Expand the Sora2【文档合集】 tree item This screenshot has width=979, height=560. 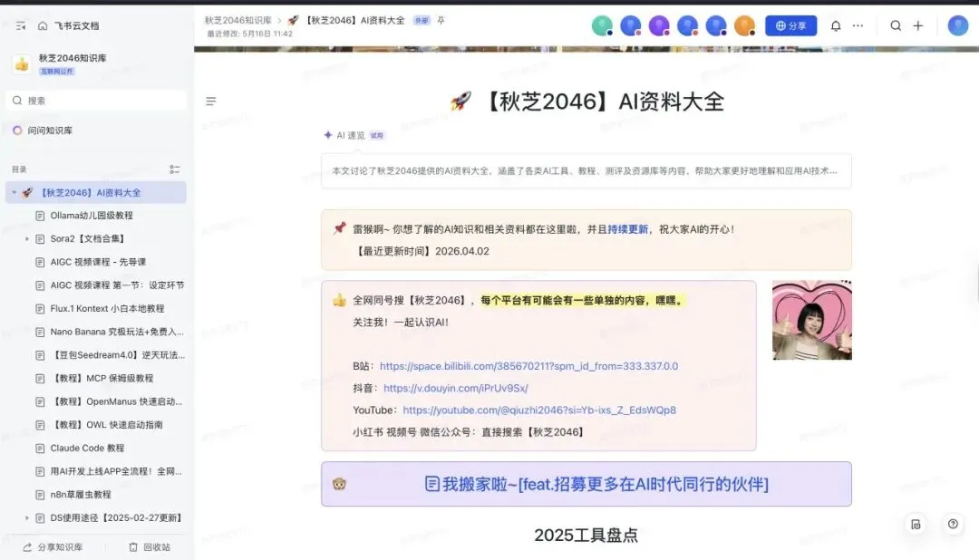click(26, 238)
